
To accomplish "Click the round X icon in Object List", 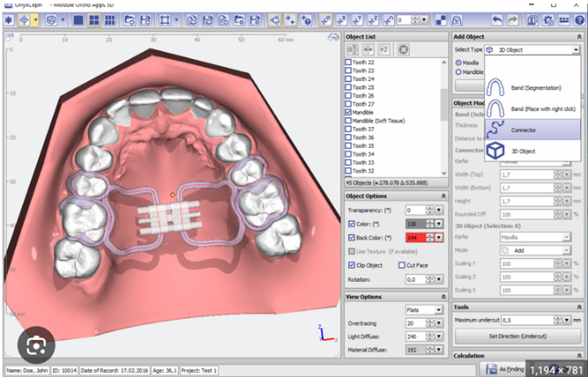I will click(x=404, y=50).
